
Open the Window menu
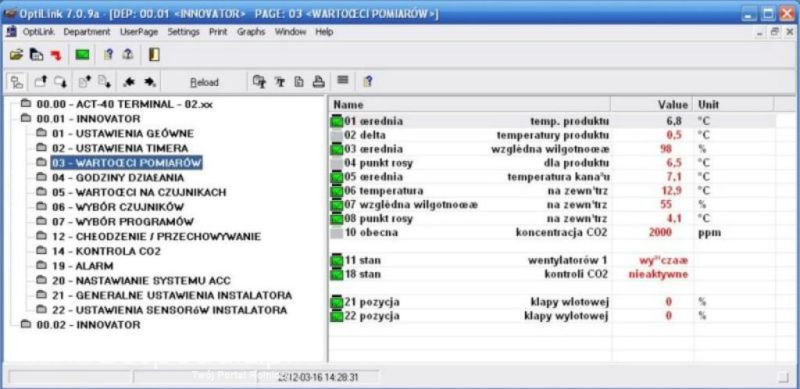coord(290,32)
